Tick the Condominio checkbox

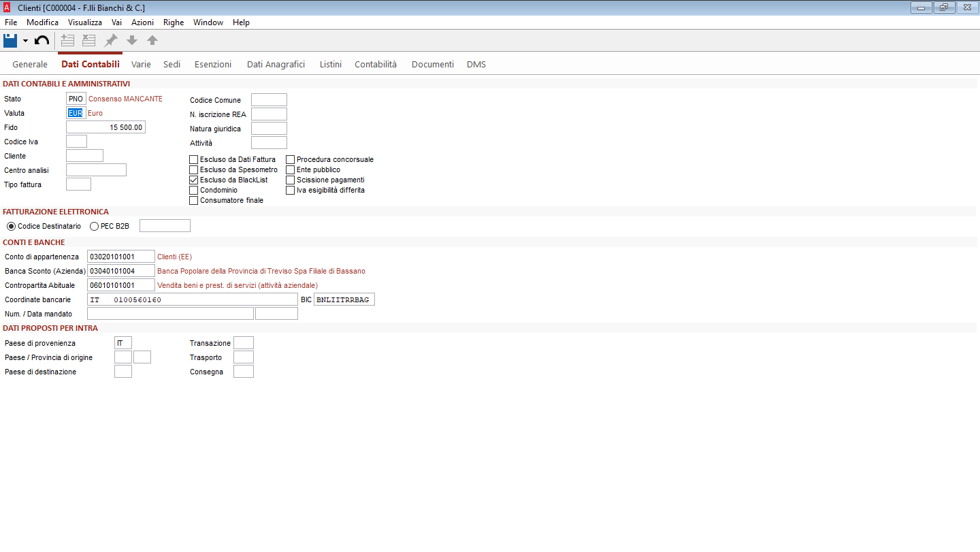pyautogui.click(x=194, y=190)
